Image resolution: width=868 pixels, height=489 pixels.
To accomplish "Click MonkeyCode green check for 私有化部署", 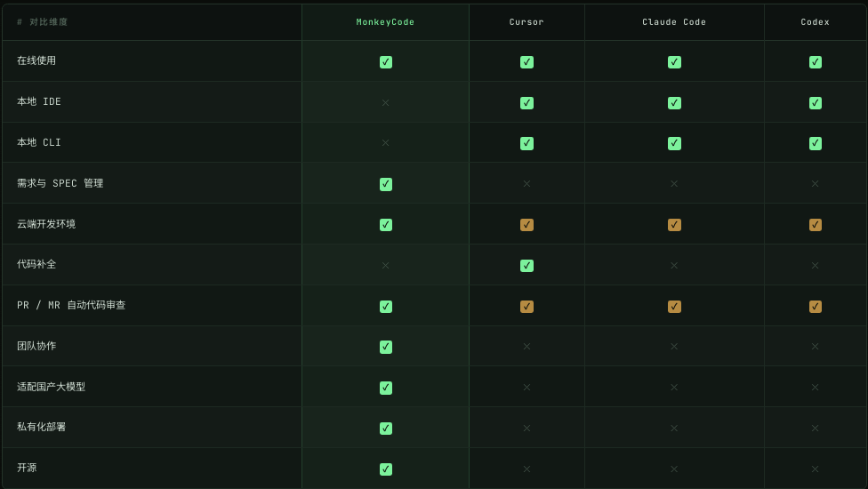I will tap(386, 429).
